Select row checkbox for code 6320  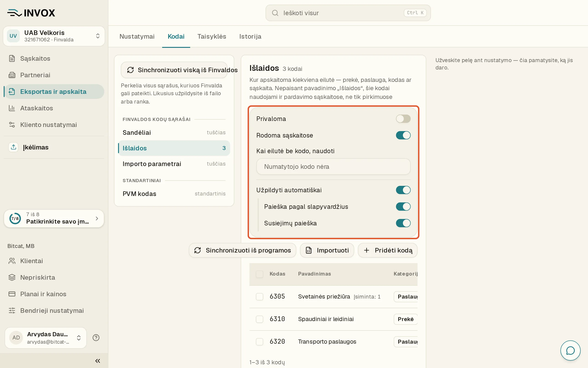pyautogui.click(x=260, y=342)
